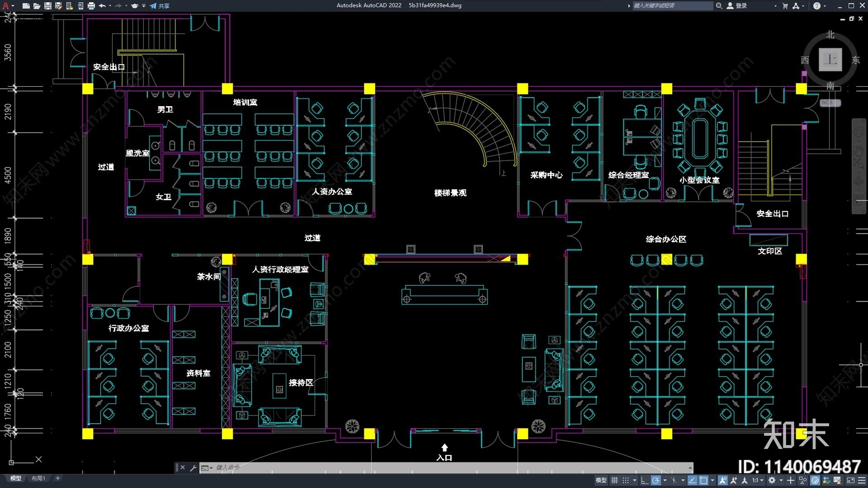Plot the drawing with the printer icon
868x488 pixels.
coord(91,5)
